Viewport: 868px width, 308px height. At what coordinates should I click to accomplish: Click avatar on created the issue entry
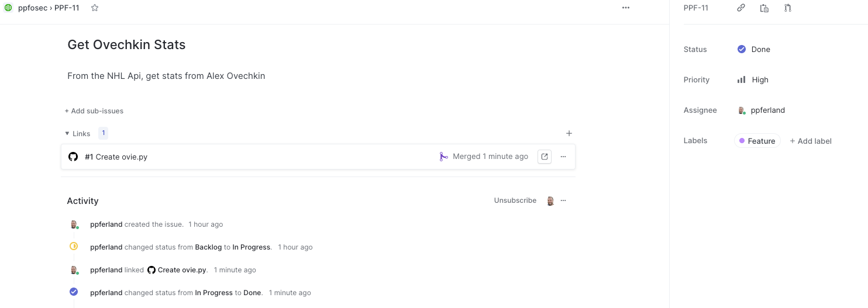point(74,224)
